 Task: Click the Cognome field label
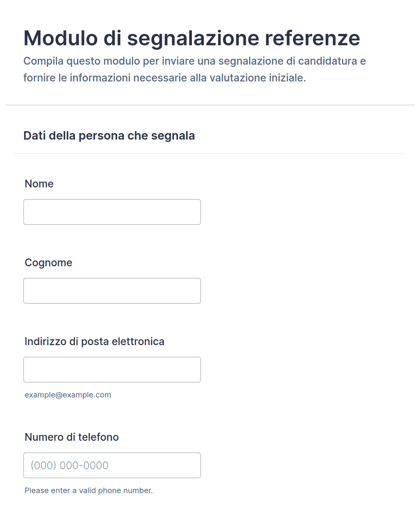click(48, 263)
